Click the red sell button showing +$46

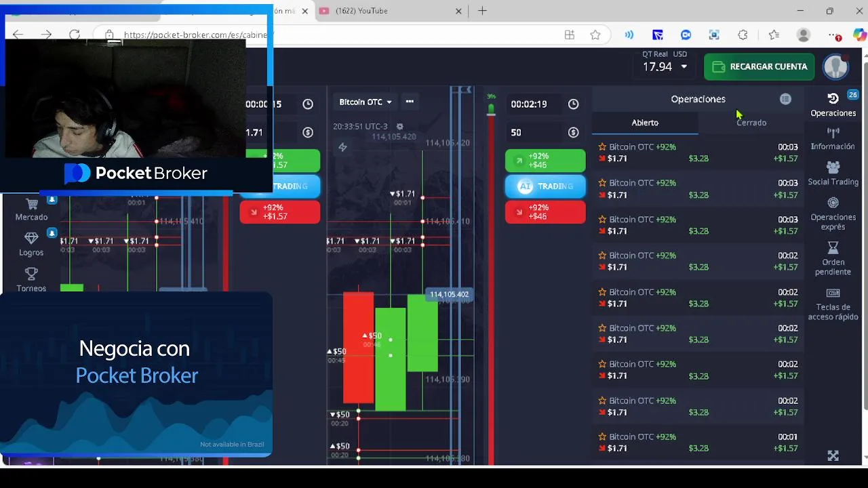[x=545, y=212]
